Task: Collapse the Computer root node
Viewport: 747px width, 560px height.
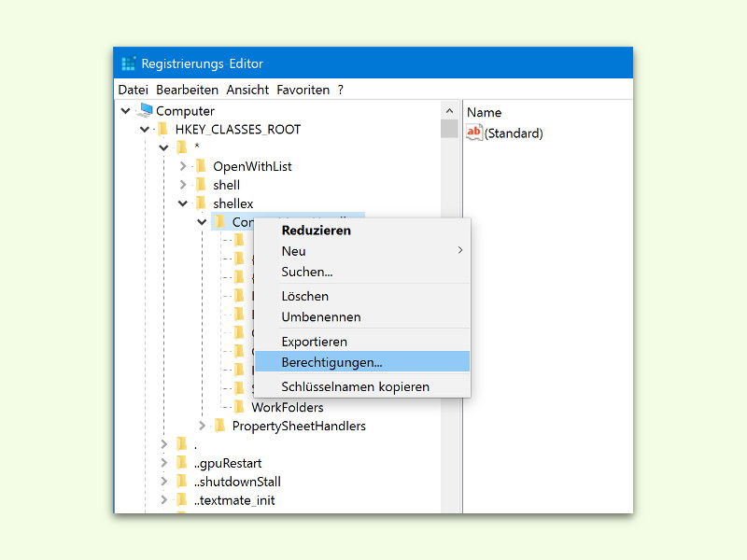Action: click(126, 111)
